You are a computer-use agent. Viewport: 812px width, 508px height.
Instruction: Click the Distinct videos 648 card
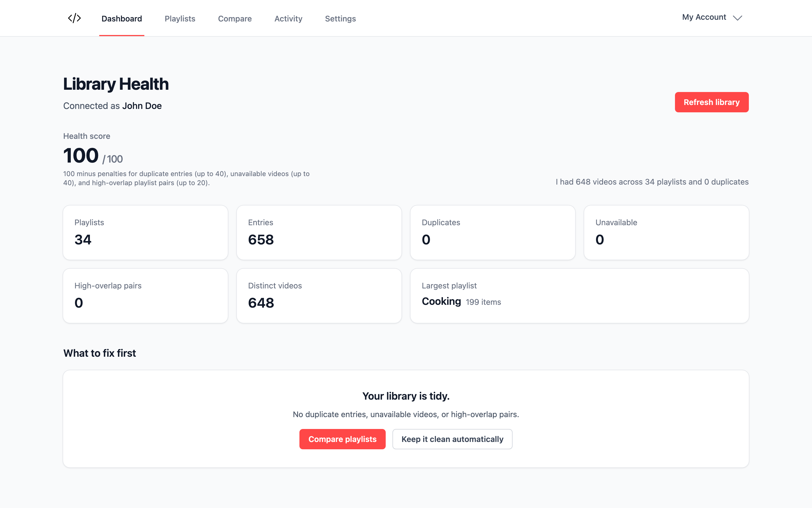(x=319, y=296)
